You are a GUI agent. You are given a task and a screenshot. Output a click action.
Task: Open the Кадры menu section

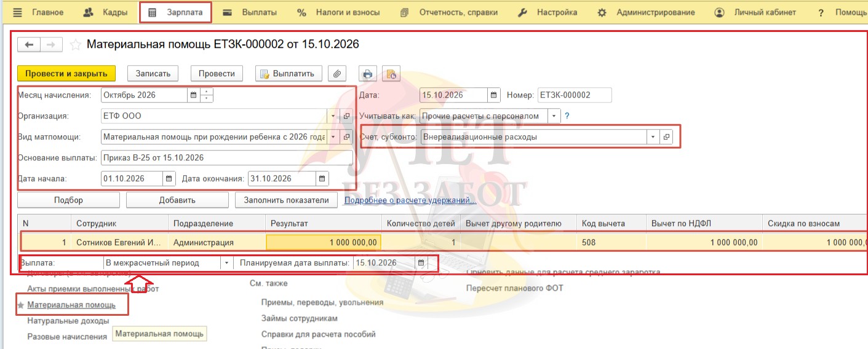pyautogui.click(x=104, y=12)
